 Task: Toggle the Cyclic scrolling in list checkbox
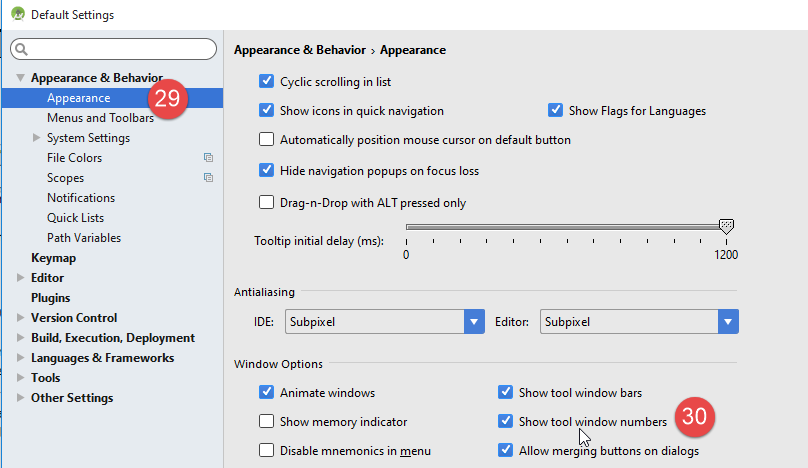click(x=267, y=81)
